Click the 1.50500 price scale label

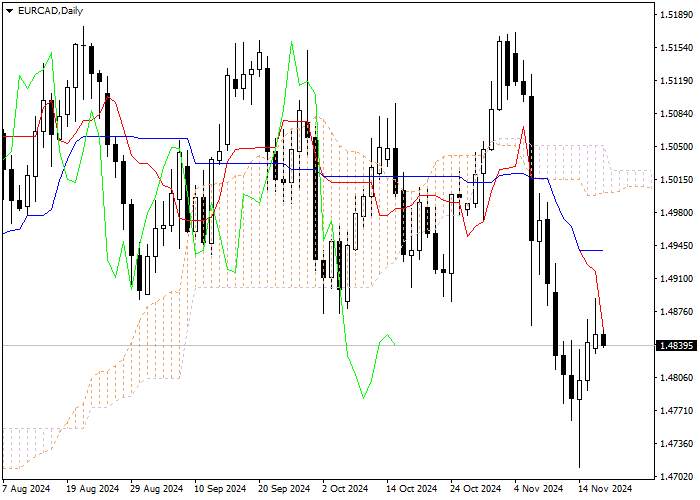pos(676,147)
